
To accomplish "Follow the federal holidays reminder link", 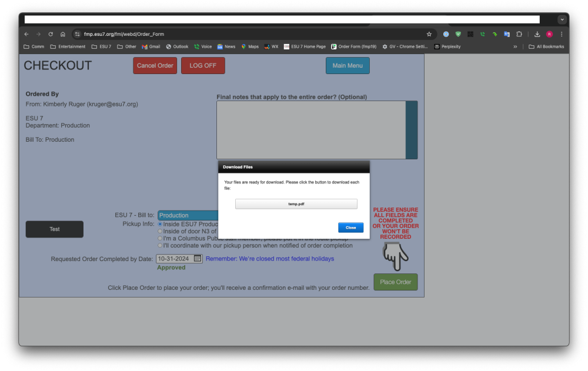I will click(x=270, y=259).
